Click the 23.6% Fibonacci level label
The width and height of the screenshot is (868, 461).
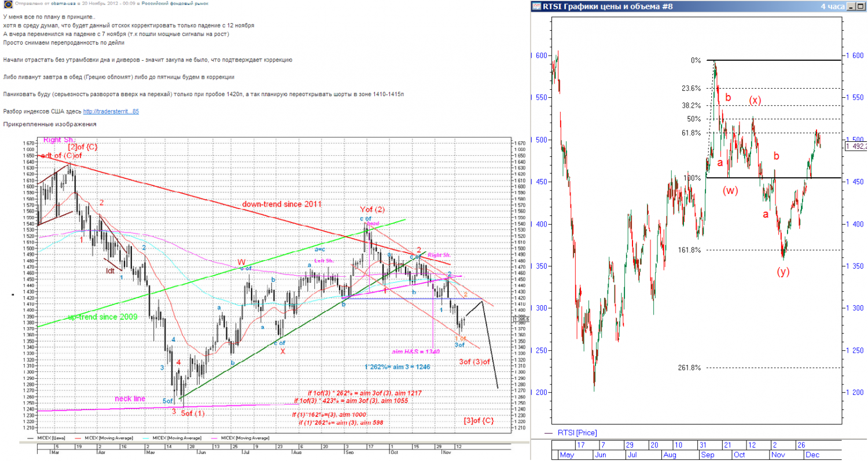(692, 88)
